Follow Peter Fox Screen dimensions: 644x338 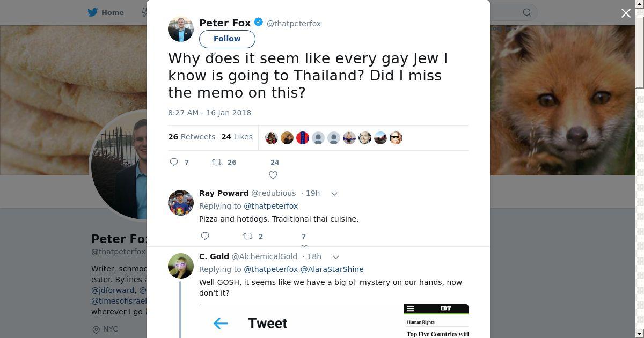(227, 39)
